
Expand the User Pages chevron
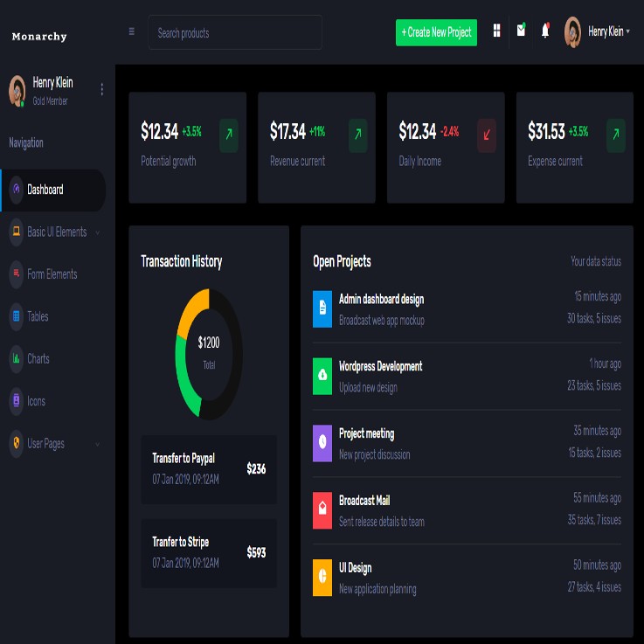[x=97, y=445]
